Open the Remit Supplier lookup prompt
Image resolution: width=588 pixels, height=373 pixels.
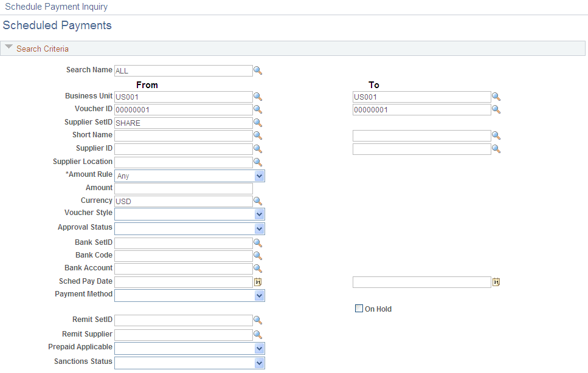click(x=258, y=334)
